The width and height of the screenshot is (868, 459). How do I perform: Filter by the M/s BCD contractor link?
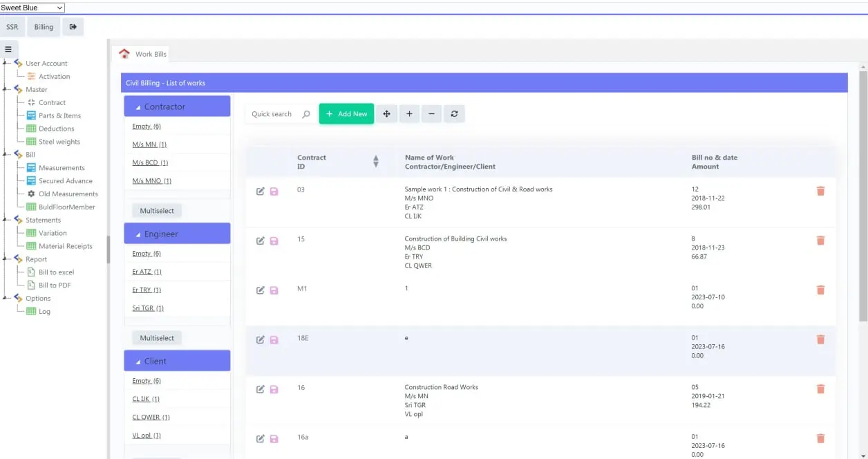click(147, 162)
